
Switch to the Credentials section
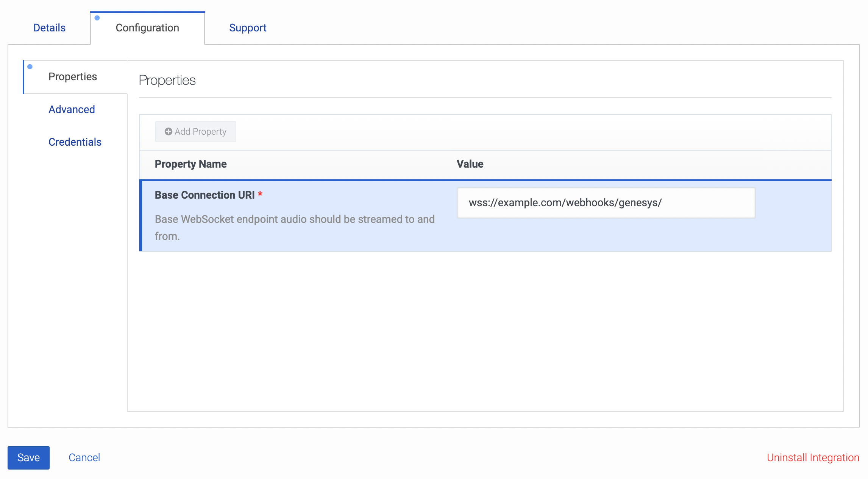[x=75, y=142]
